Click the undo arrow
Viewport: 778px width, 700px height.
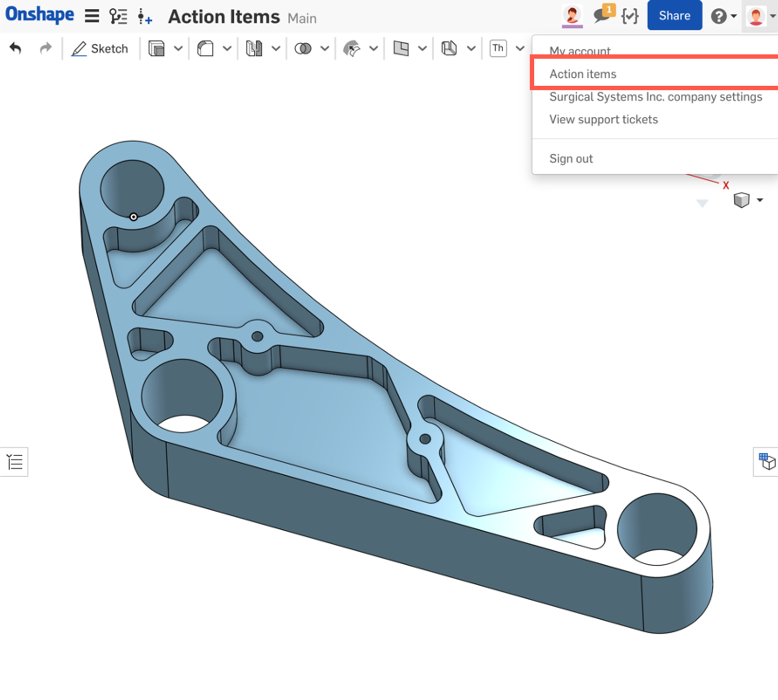(16, 49)
